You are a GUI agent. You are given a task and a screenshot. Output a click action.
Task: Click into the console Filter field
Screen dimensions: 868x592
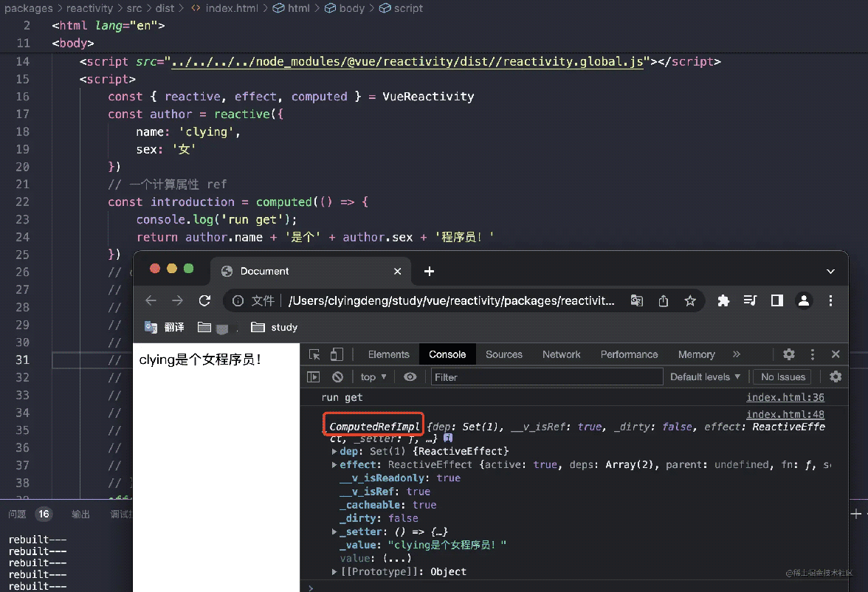click(546, 377)
